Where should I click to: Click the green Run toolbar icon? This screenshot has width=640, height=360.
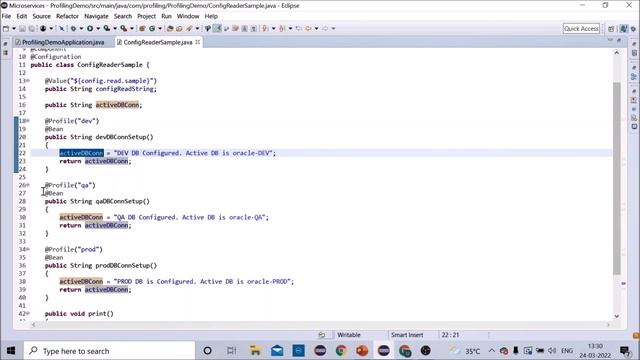click(90, 29)
